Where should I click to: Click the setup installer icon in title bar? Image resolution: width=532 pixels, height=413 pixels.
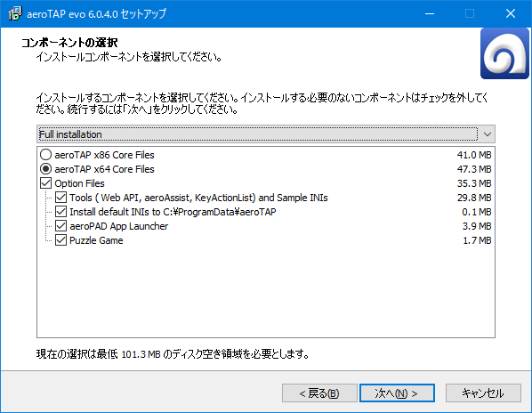pyautogui.click(x=15, y=13)
